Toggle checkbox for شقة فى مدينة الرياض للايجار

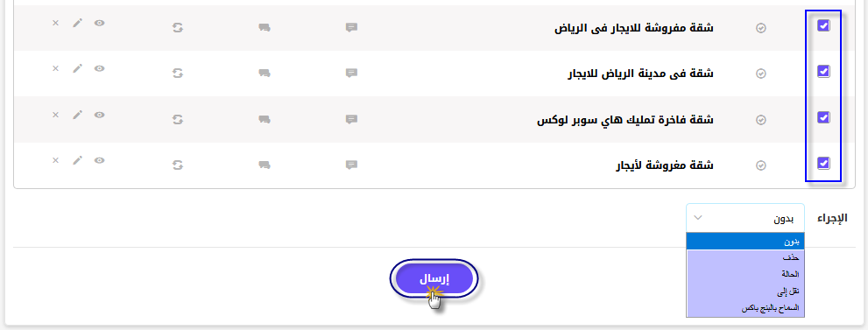[823, 71]
